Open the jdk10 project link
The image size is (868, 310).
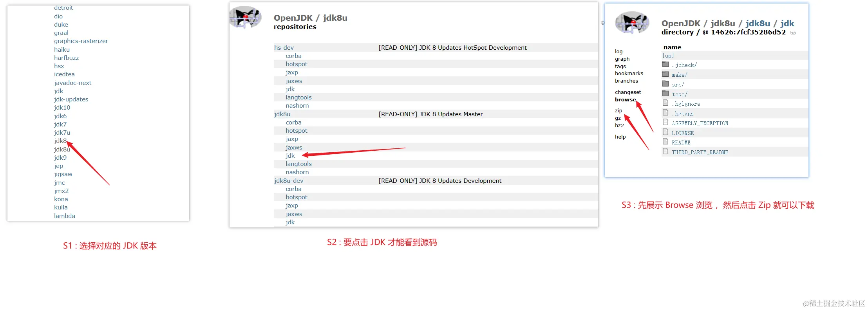pos(62,108)
